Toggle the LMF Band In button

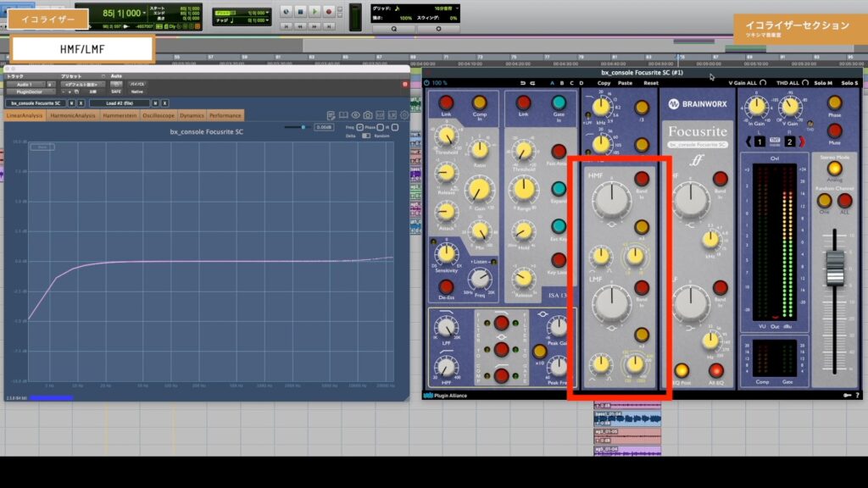tap(642, 287)
